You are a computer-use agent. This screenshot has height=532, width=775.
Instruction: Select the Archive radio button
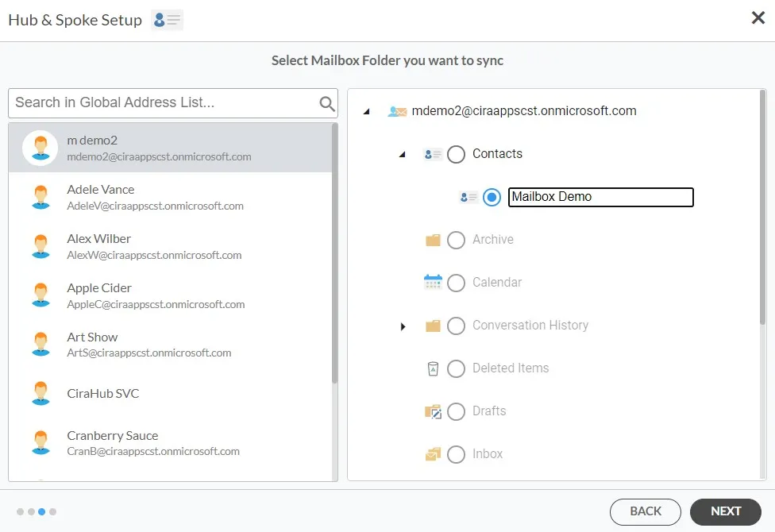(x=457, y=241)
